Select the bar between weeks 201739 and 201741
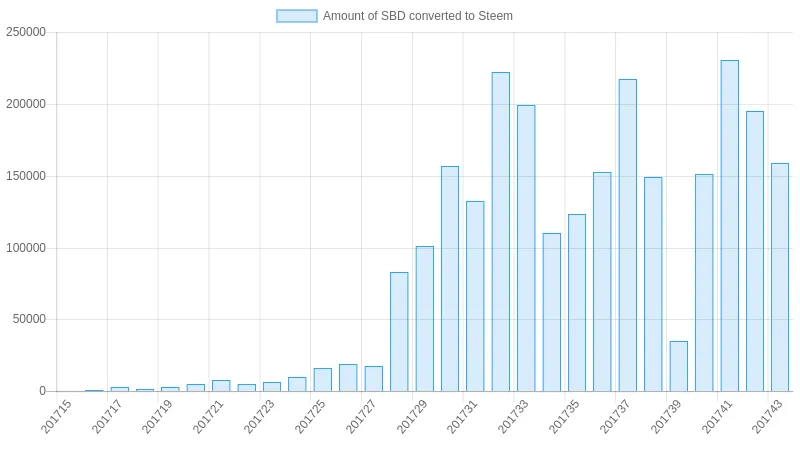 tap(704, 283)
